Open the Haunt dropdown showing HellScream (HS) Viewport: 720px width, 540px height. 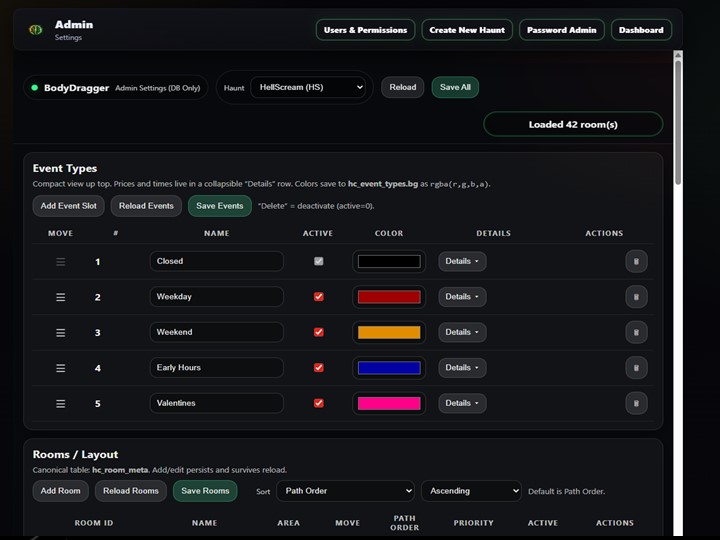click(x=308, y=87)
